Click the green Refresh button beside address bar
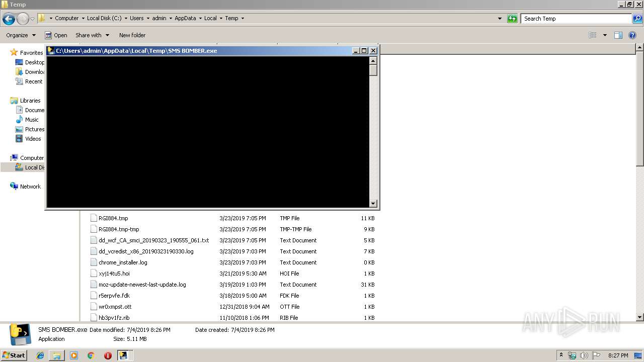The width and height of the screenshot is (644, 362). (512, 19)
